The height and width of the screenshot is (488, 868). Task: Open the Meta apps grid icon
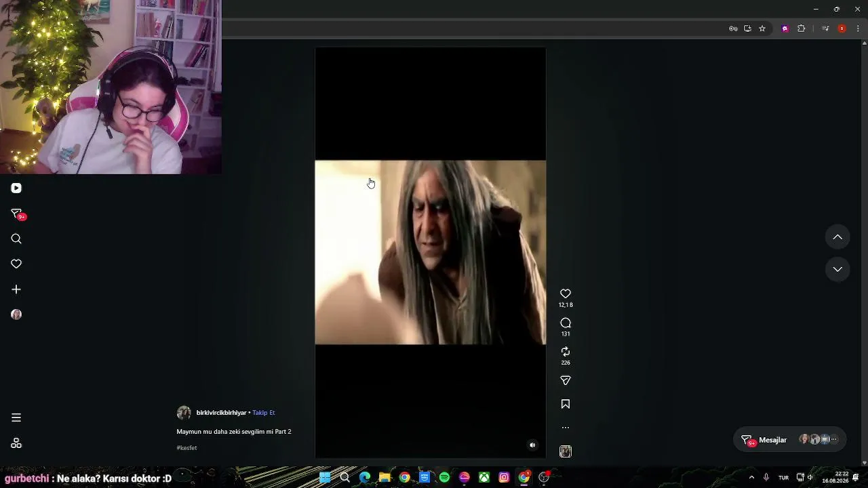[16, 443]
